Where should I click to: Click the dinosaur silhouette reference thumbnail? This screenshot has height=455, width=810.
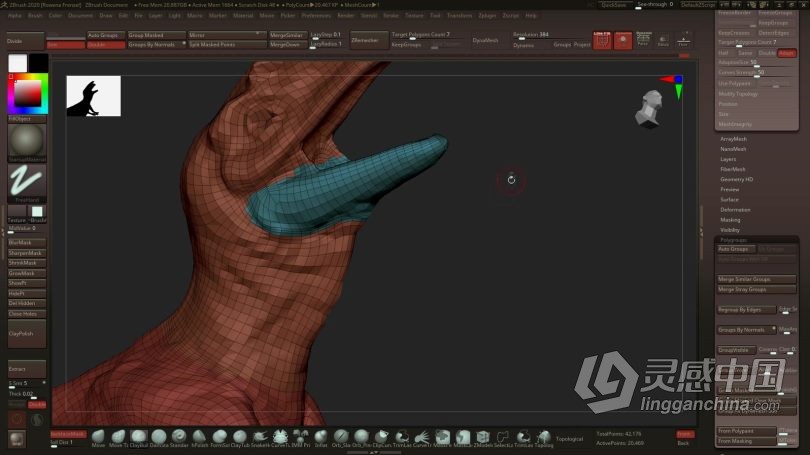tap(94, 96)
